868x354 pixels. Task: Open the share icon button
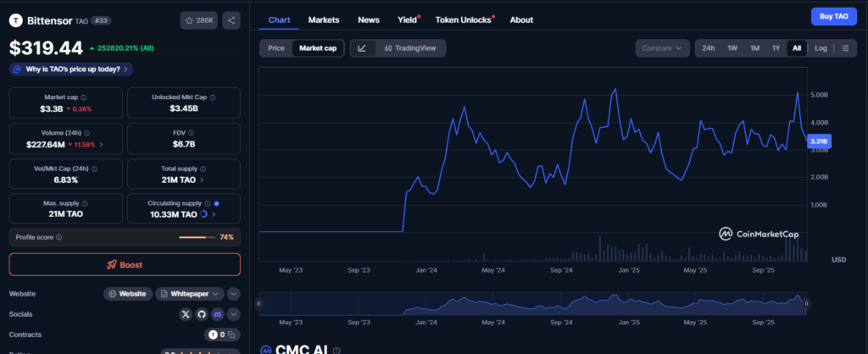(231, 20)
